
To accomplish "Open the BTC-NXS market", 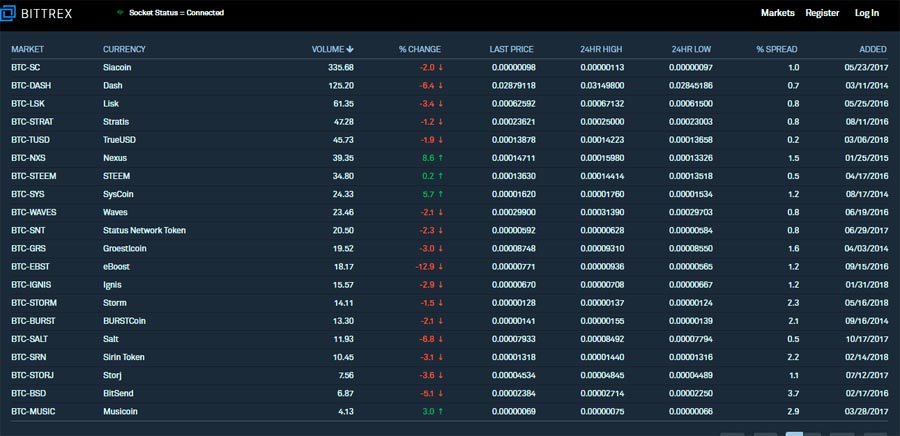I will click(x=29, y=158).
